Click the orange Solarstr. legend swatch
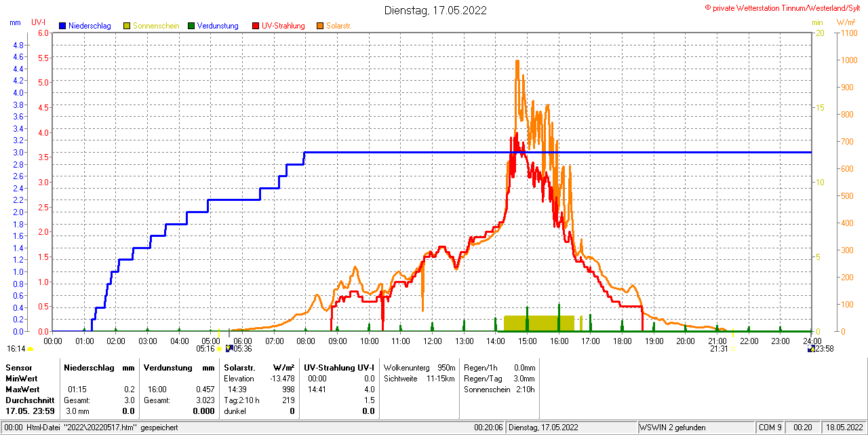 [x=320, y=26]
